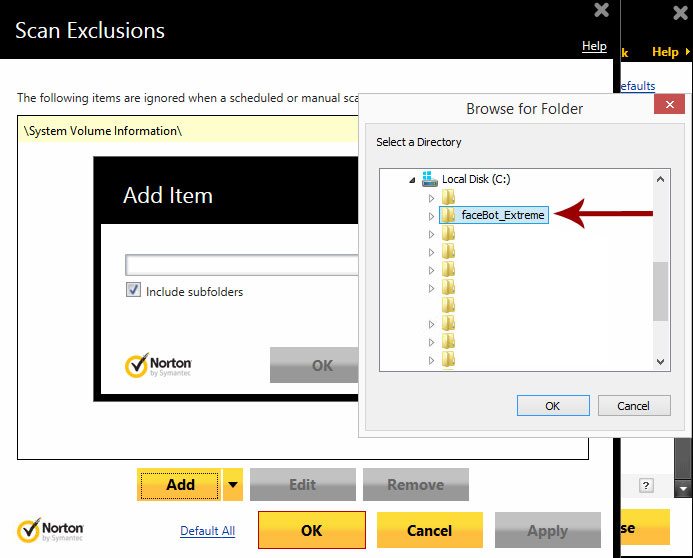
Task: Select Local Disk (C:) in tree
Action: point(476,179)
